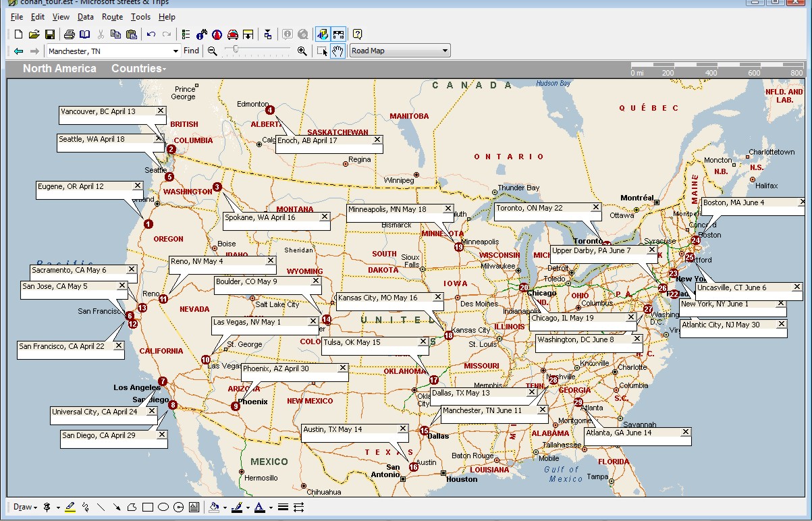Redo using the grayed redo arrow
Screen dimensions: 812x521
(x=166, y=34)
